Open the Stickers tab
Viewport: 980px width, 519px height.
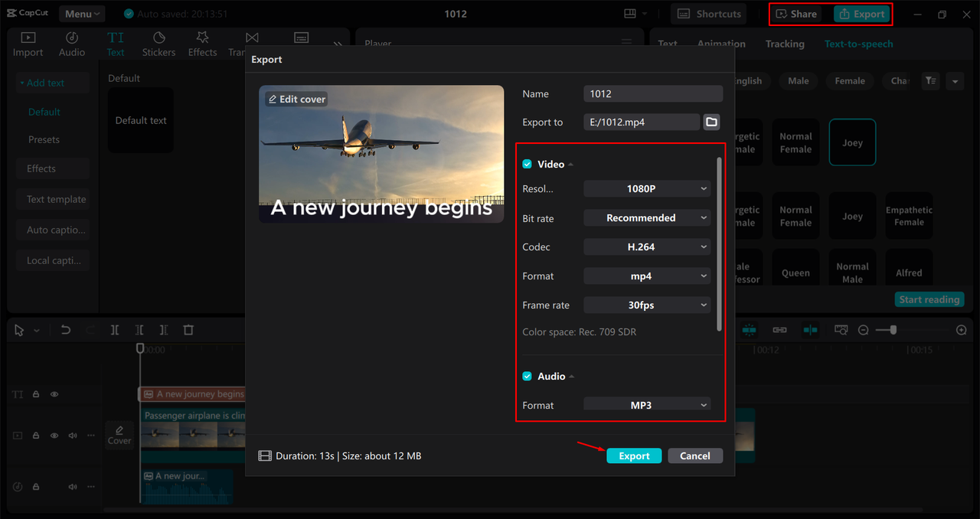[158, 44]
